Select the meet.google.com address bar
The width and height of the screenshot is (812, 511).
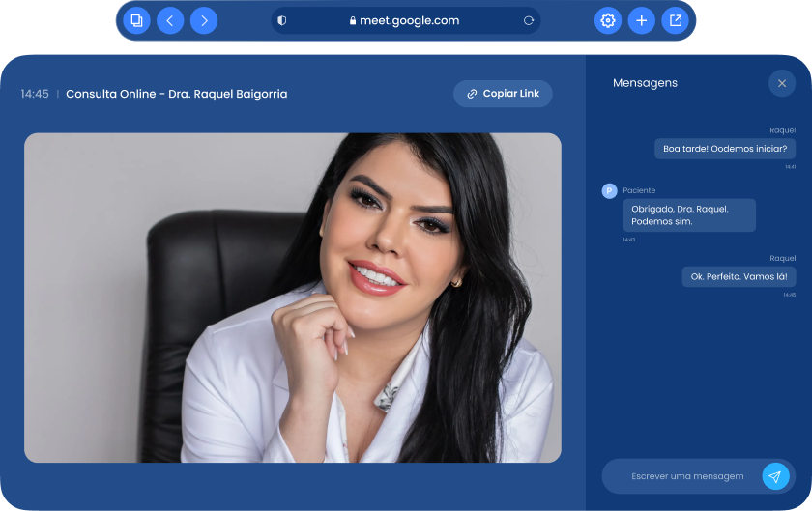(x=404, y=20)
